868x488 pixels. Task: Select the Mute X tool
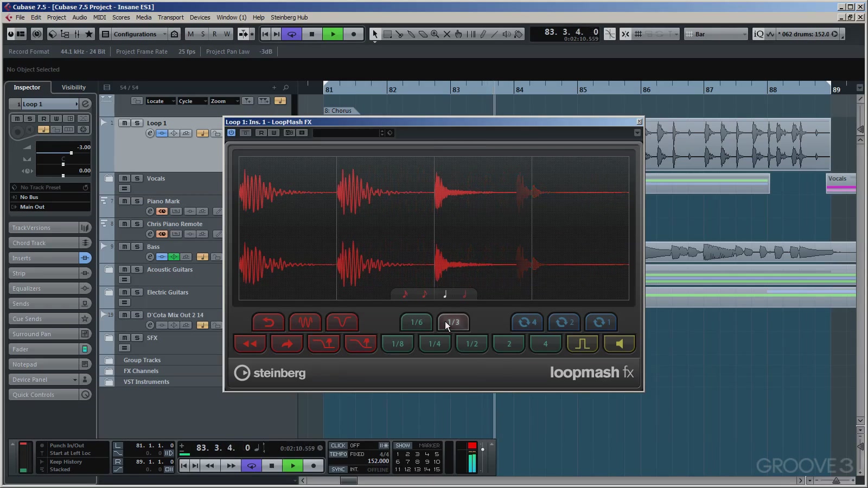(447, 34)
